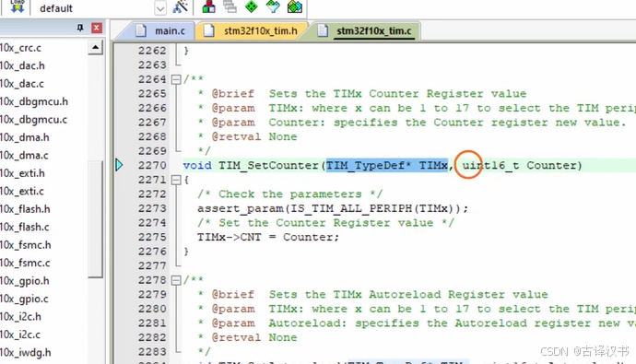Screen dimensions: 636x364
Task: Click the function name TIM_SetCounter
Action: (268, 165)
